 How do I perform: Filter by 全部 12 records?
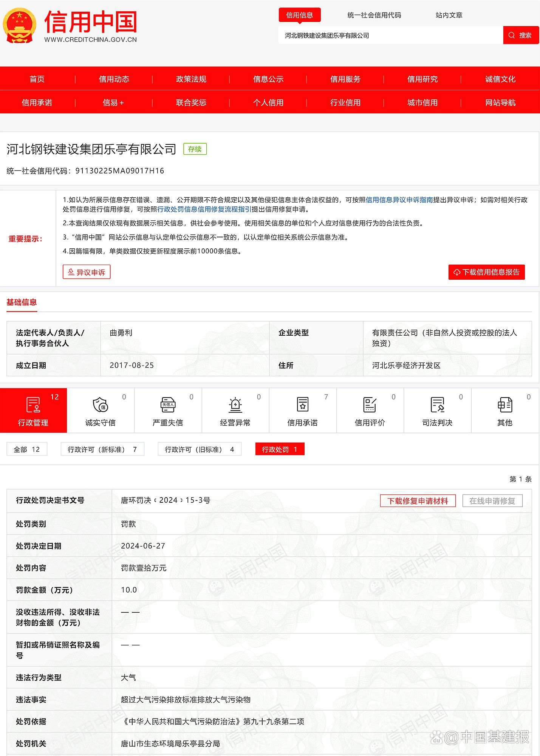(27, 449)
